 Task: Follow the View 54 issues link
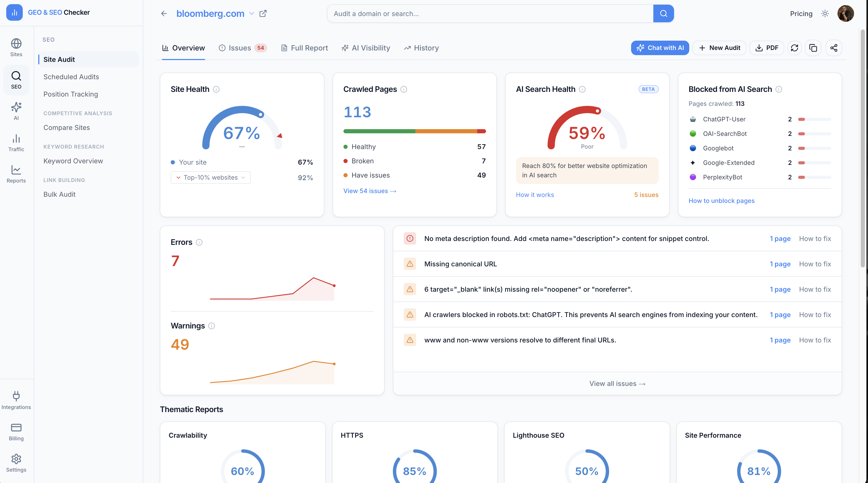point(370,191)
